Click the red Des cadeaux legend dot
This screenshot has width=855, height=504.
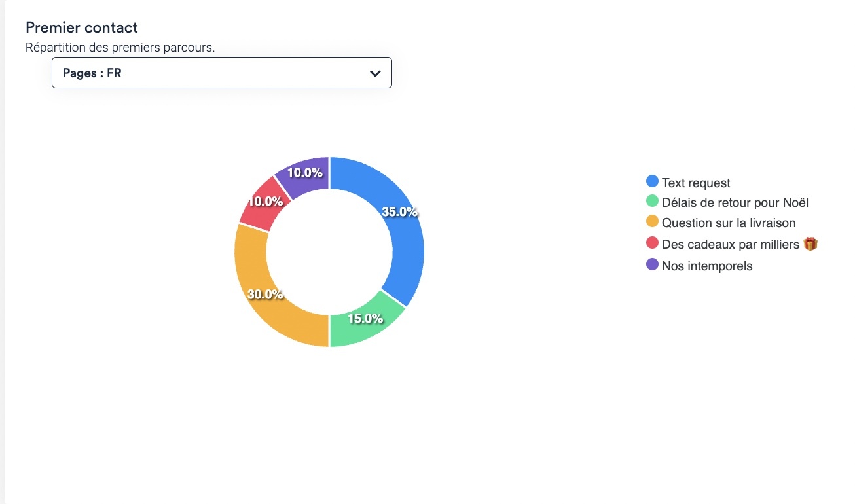coord(652,243)
